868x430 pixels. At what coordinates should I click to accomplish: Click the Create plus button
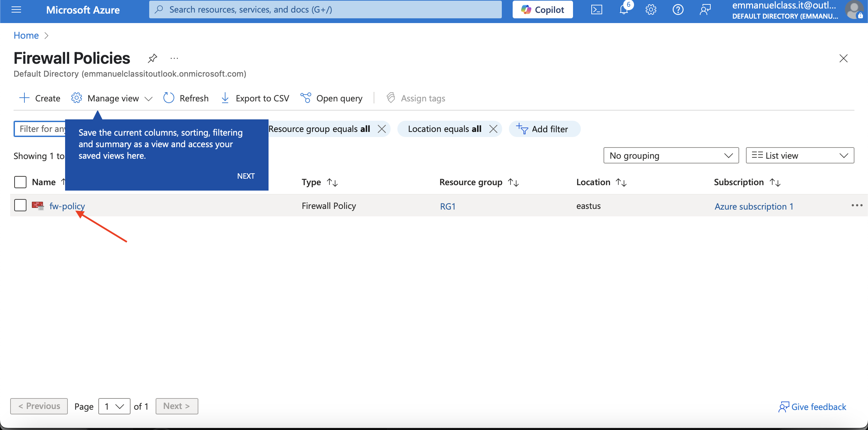click(x=40, y=98)
